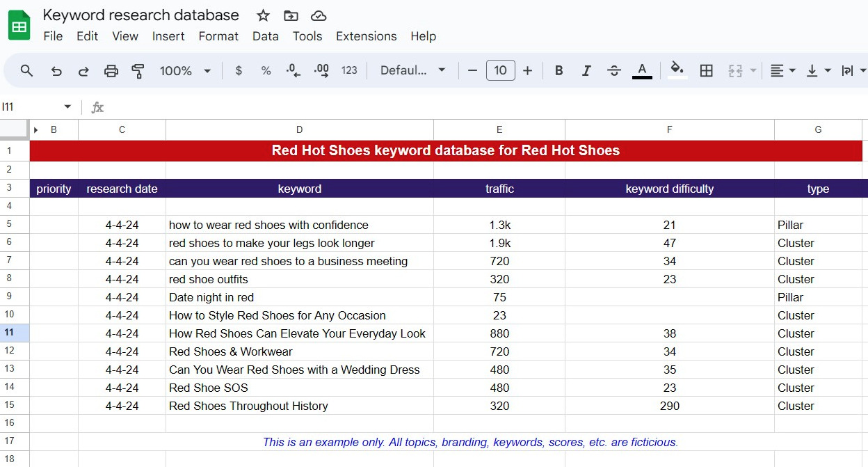Click the Undo arrow icon
This screenshot has width=868, height=467.
[x=56, y=71]
